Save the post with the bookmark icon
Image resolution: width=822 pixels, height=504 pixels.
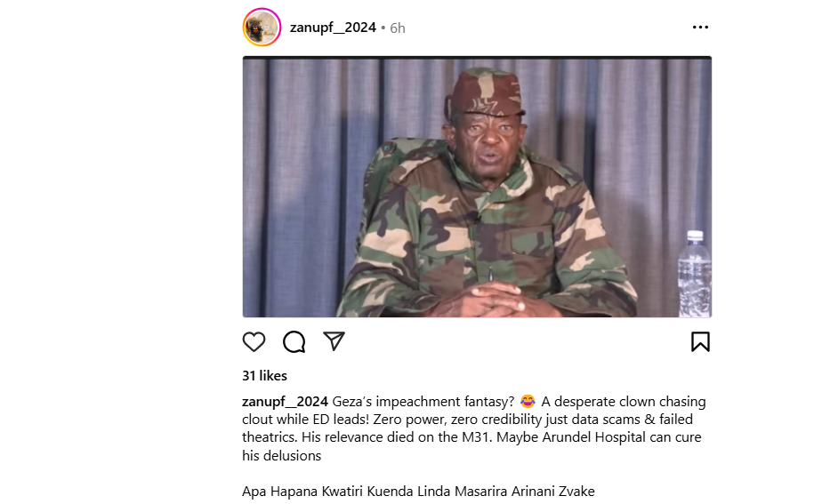point(700,342)
